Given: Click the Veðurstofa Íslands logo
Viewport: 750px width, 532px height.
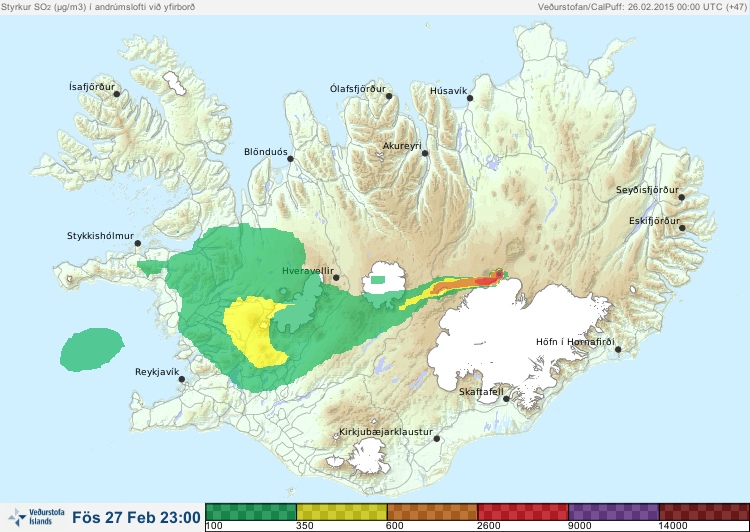Looking at the screenshot, I should (x=37, y=517).
